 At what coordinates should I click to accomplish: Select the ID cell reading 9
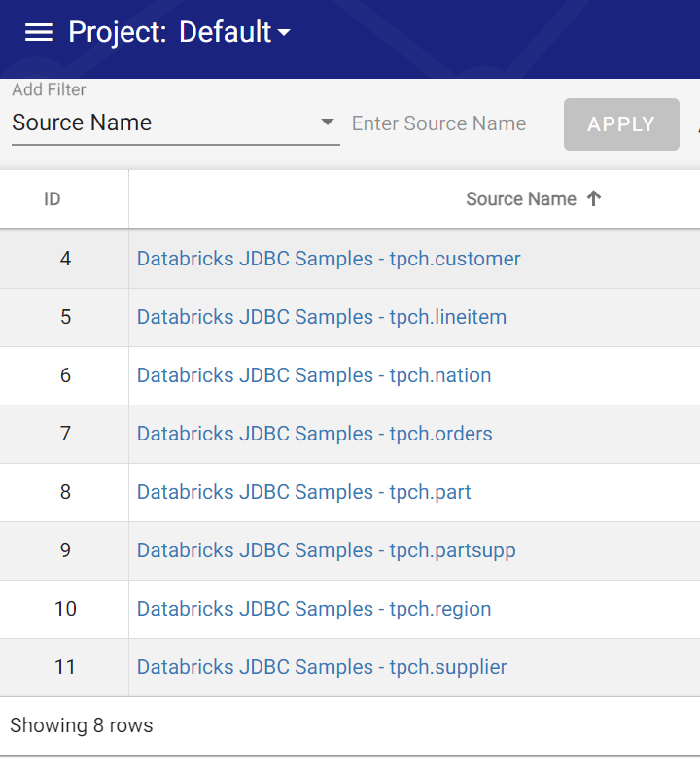[x=65, y=550]
